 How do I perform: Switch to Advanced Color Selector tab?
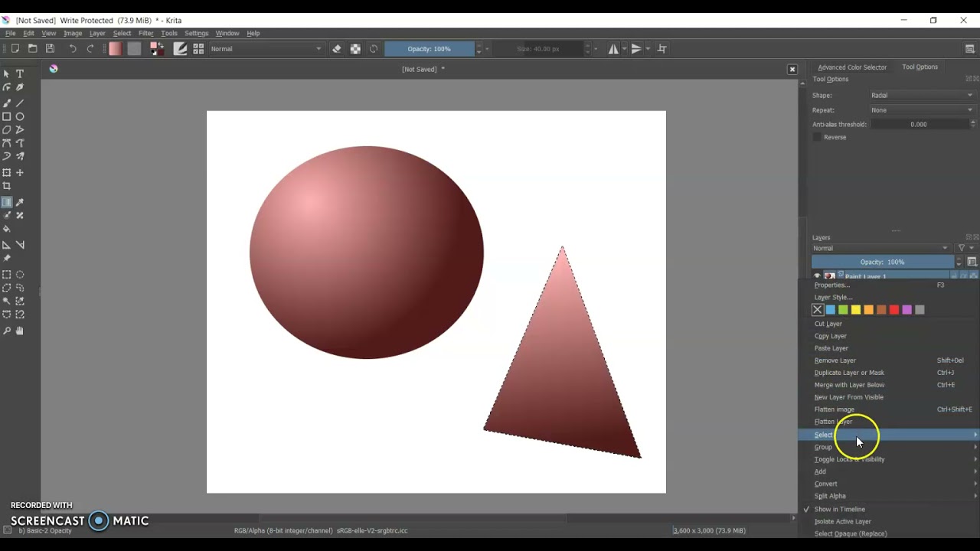[852, 67]
